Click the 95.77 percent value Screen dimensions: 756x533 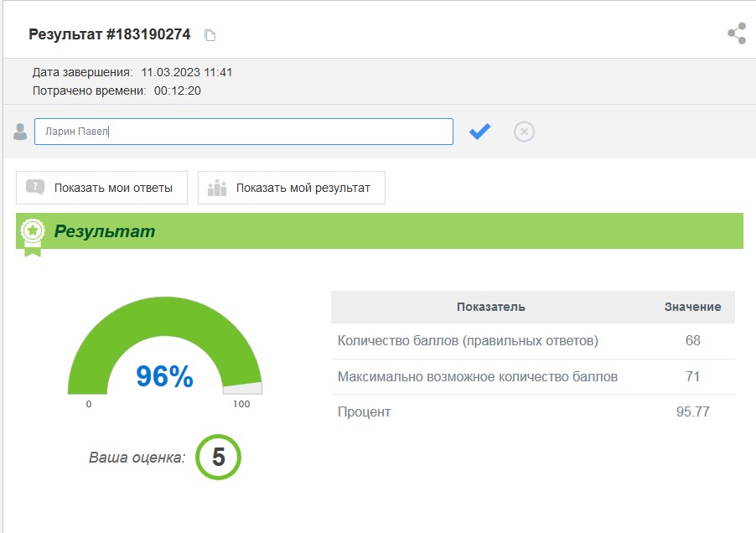692,411
